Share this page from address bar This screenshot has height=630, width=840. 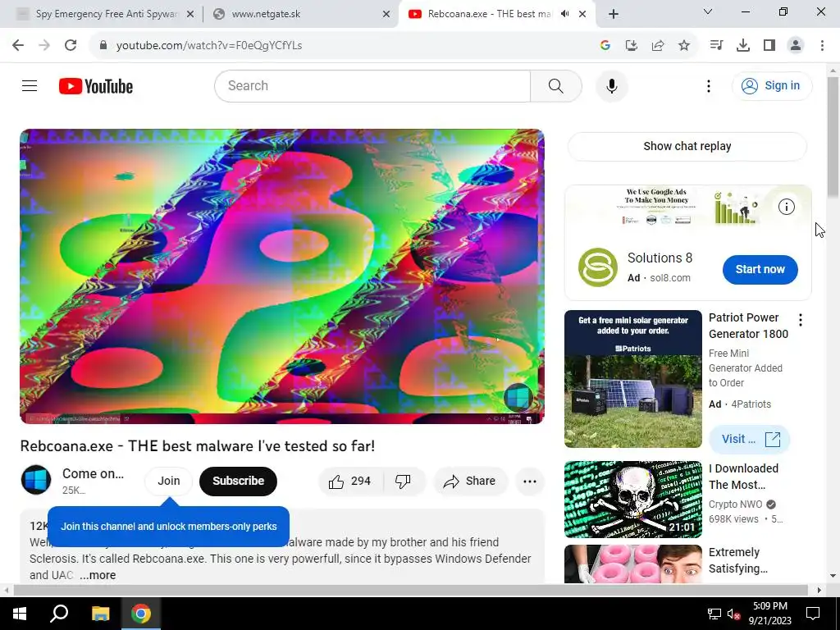[x=658, y=46]
